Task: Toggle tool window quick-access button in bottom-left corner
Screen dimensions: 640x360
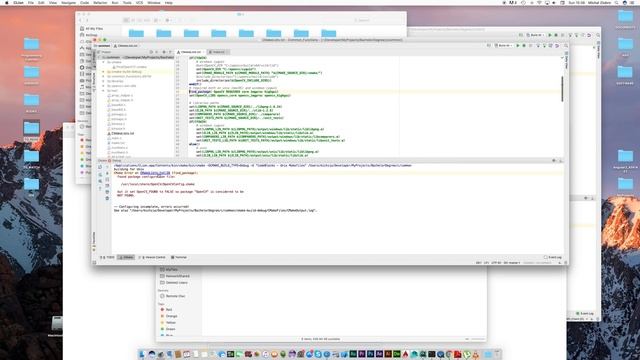Action: click(95, 262)
